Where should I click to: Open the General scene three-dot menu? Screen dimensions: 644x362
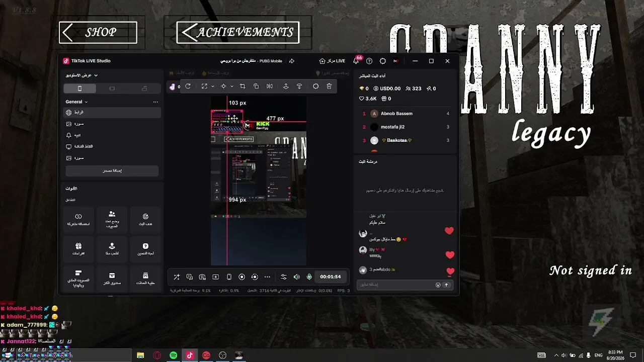pyautogui.click(x=155, y=102)
